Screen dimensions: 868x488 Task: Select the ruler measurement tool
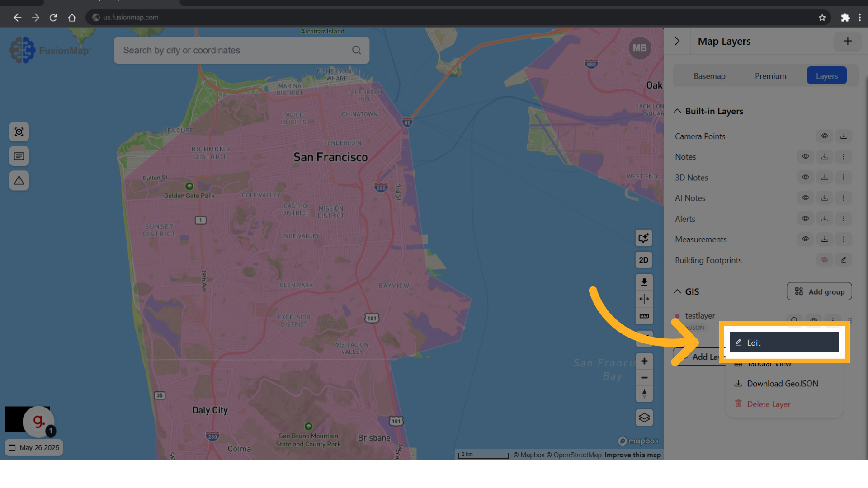pyautogui.click(x=644, y=316)
